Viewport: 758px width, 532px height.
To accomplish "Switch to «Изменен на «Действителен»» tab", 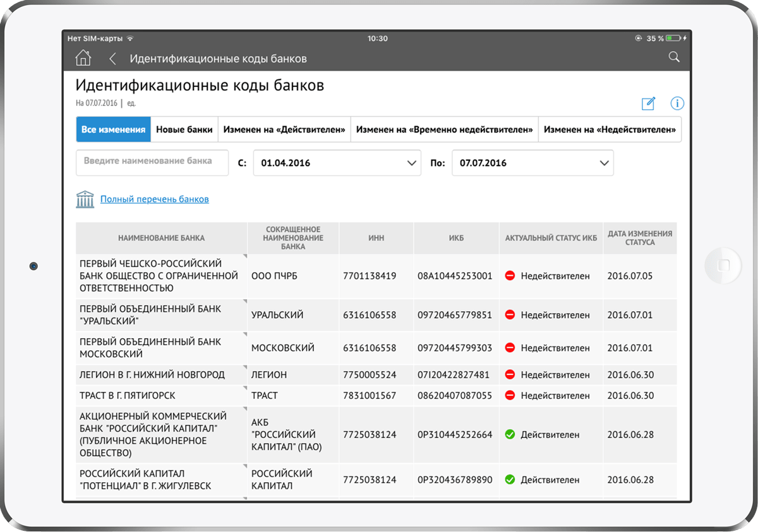I will (x=284, y=129).
